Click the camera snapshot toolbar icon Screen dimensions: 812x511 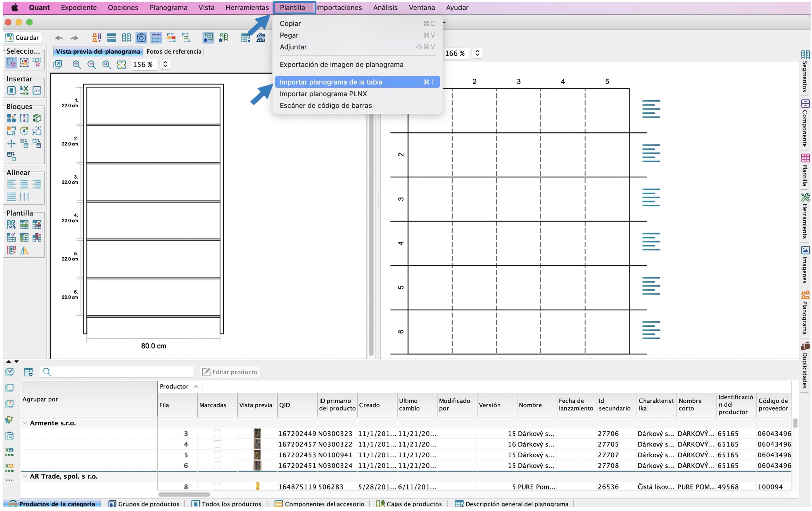pos(141,38)
